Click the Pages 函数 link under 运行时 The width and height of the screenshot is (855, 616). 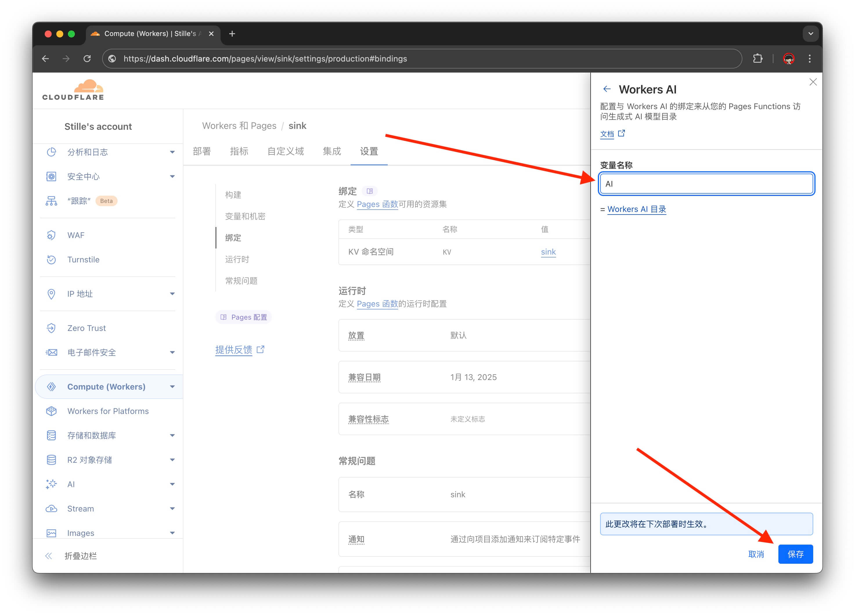pyautogui.click(x=377, y=304)
